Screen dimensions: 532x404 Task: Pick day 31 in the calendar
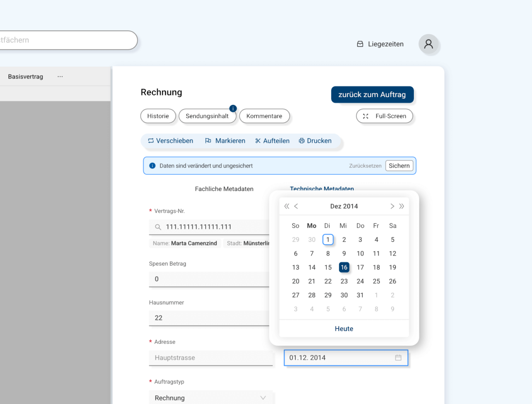pyautogui.click(x=360, y=295)
